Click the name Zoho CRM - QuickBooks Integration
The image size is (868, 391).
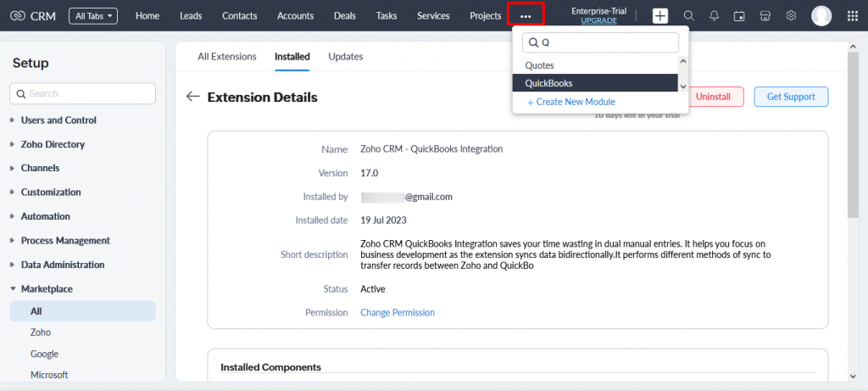[x=431, y=149]
